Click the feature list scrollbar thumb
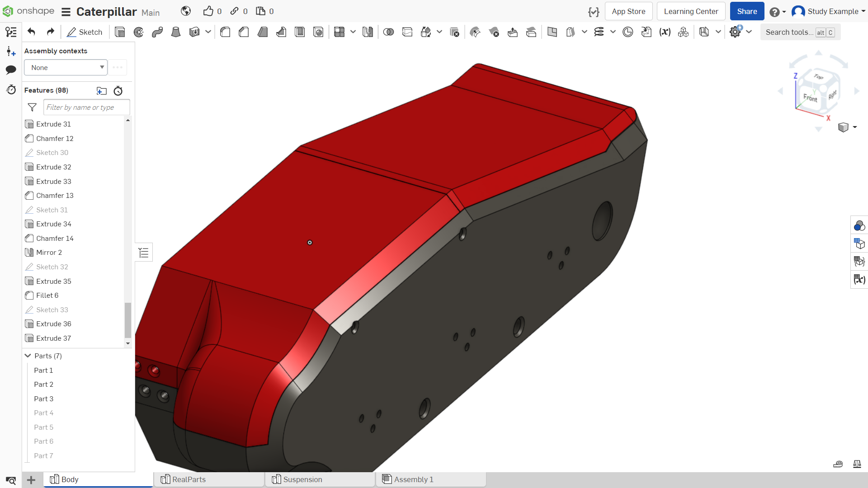Screen dimensions: 868x488 point(128,320)
